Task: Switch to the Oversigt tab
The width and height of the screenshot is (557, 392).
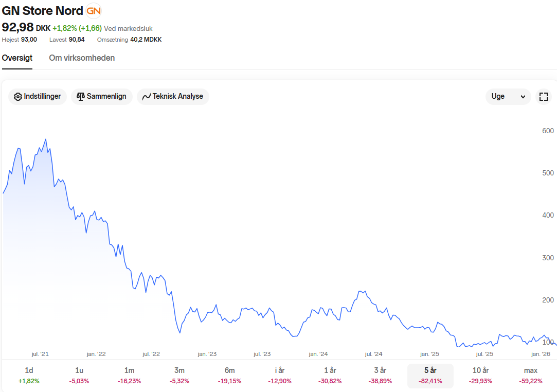Action: pyautogui.click(x=17, y=58)
